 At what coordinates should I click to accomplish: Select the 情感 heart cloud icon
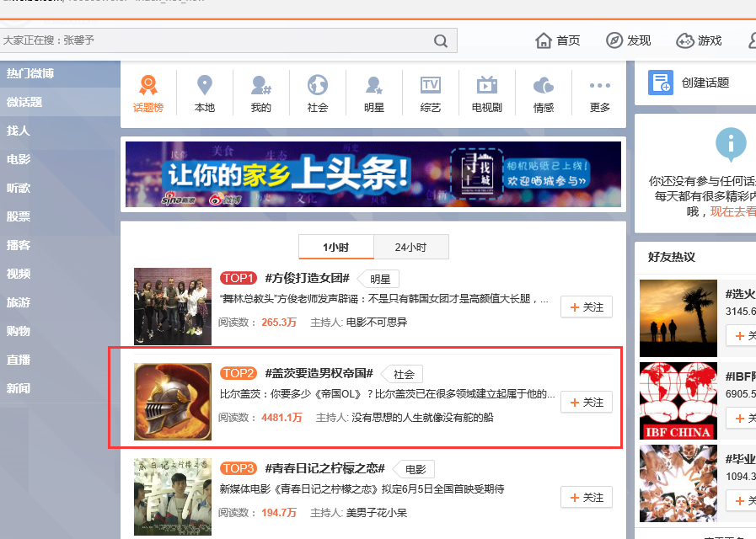[544, 86]
